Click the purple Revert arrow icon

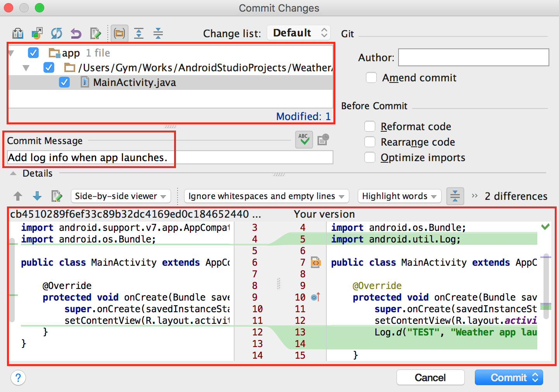click(76, 34)
